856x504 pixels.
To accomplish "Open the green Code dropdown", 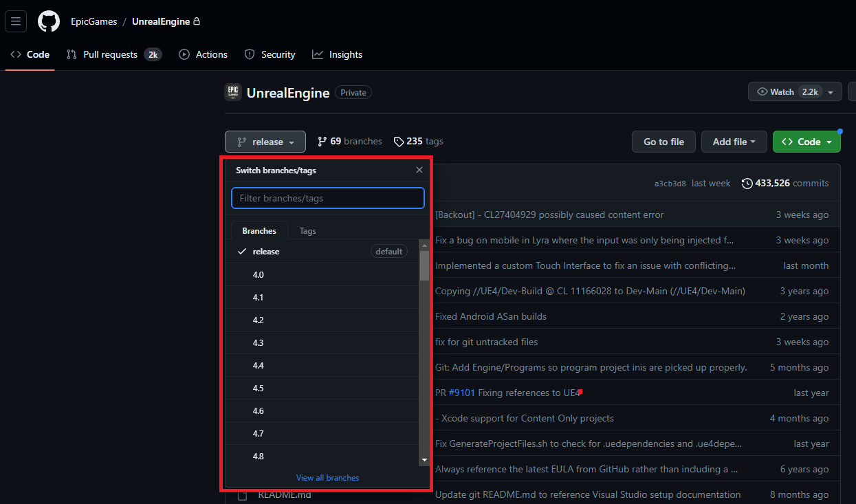I will [806, 142].
